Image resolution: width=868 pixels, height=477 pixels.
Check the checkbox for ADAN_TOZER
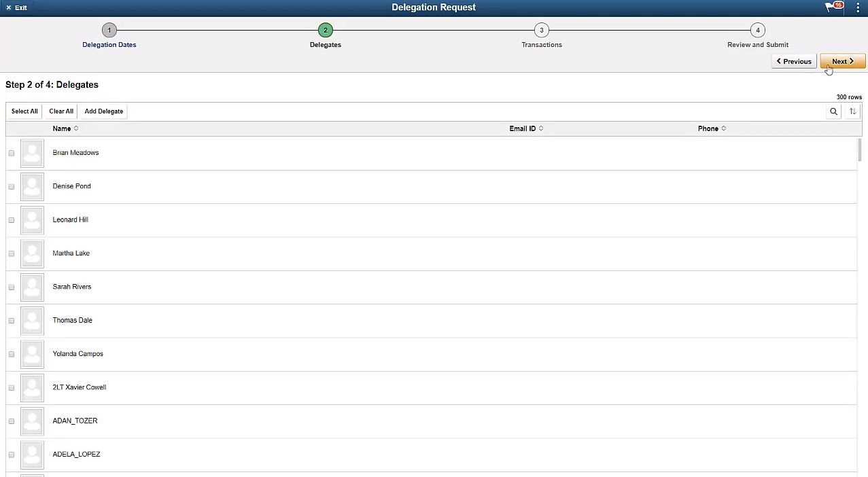tap(11, 421)
